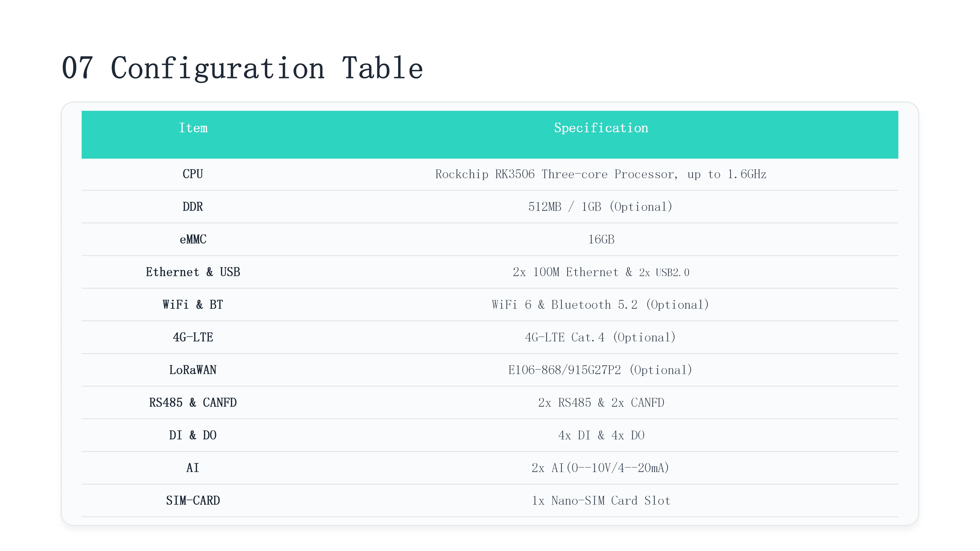Click the 4G-LTE item label
Image resolution: width=980 pixels, height=551 pixels.
tap(193, 338)
